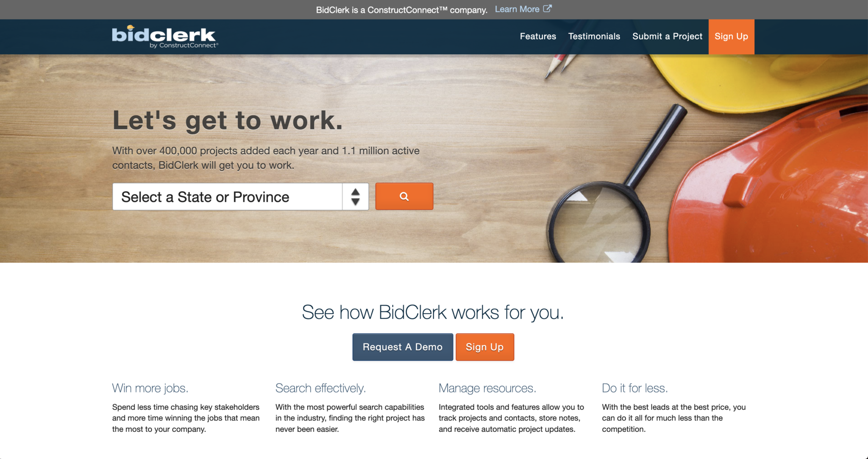Click the Sign Up button below demo
The width and height of the screenshot is (868, 459).
click(485, 347)
